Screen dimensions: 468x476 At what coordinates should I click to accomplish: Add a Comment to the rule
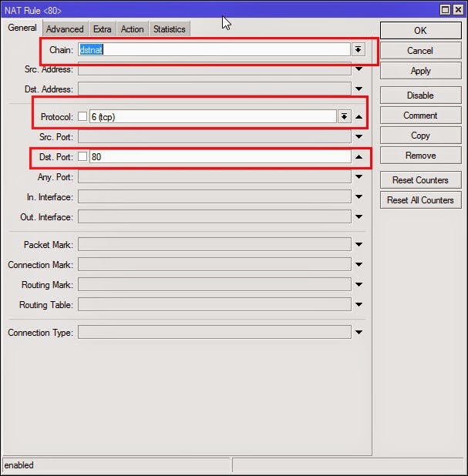421,116
